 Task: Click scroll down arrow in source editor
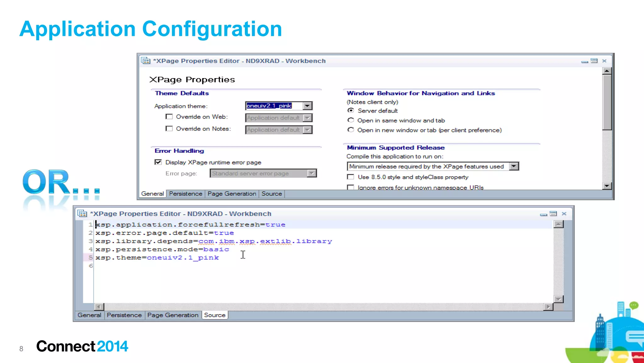558,299
